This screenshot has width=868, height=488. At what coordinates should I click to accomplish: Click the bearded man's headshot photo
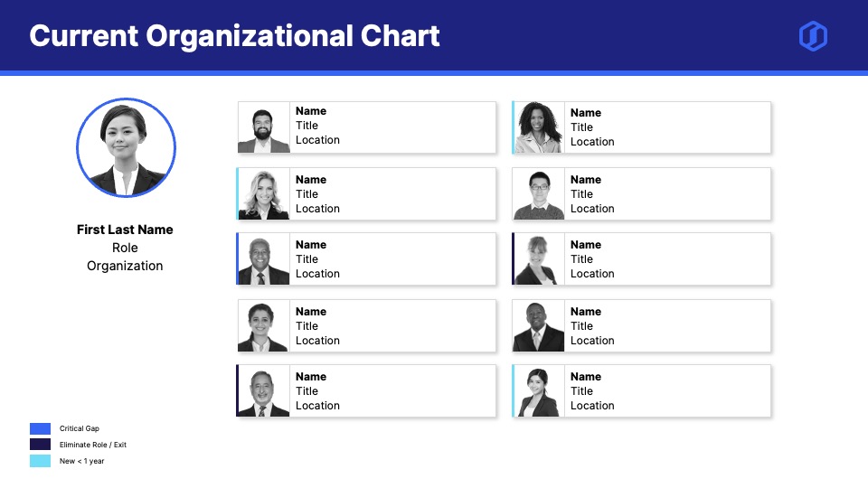[264, 128]
